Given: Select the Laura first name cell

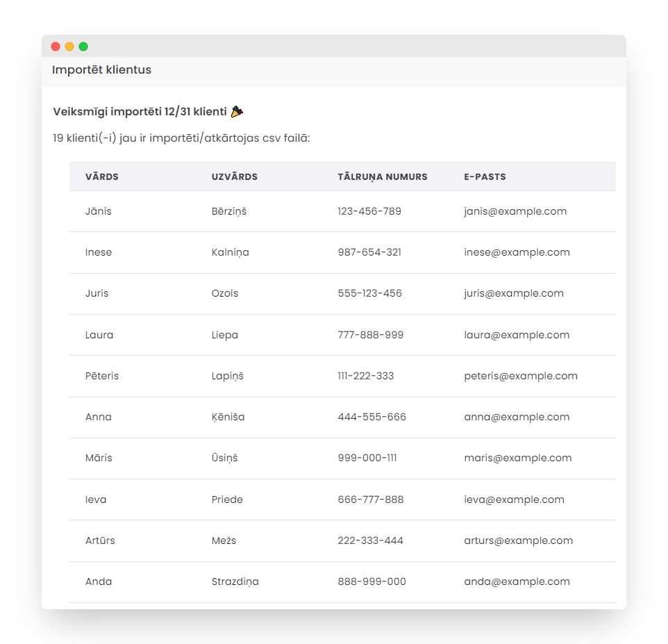Looking at the screenshot, I should pyautogui.click(x=99, y=335).
